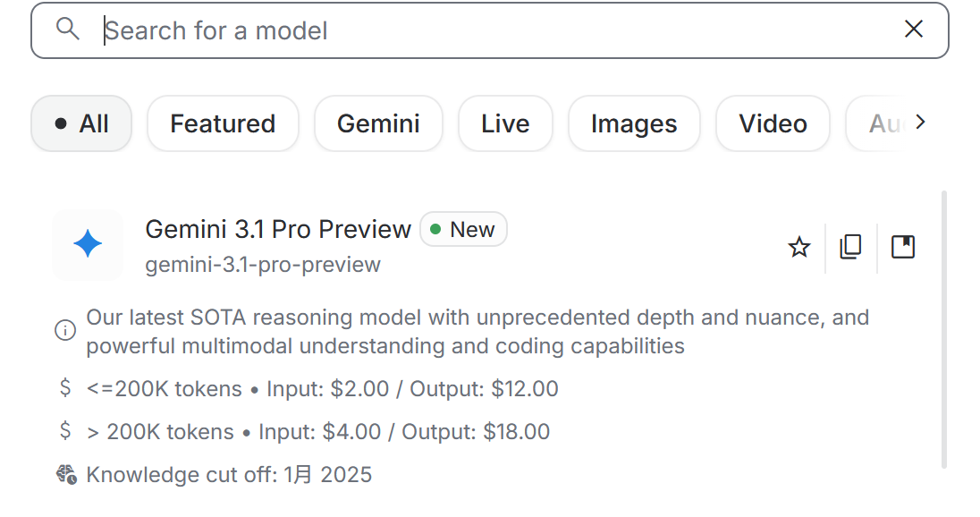Click the dollar icon for <=200K tokens pricing
This screenshot has width=980, height=517.
(65, 388)
